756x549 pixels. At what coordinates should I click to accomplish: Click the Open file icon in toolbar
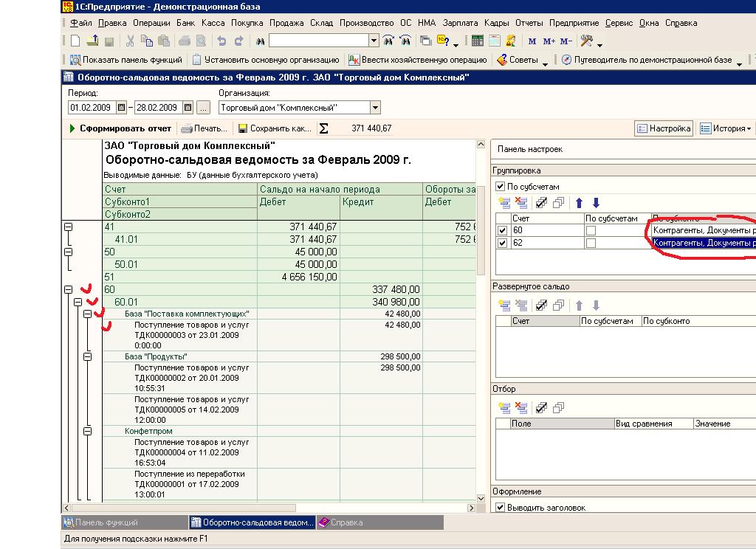coord(92,41)
